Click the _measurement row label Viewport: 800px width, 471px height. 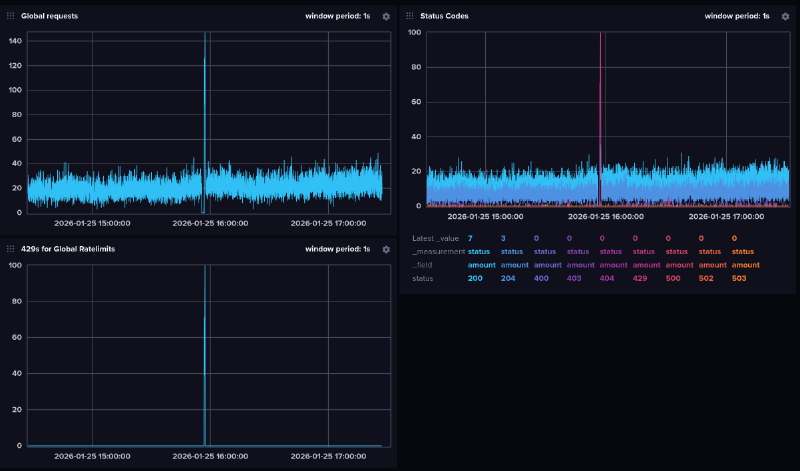(x=438, y=252)
